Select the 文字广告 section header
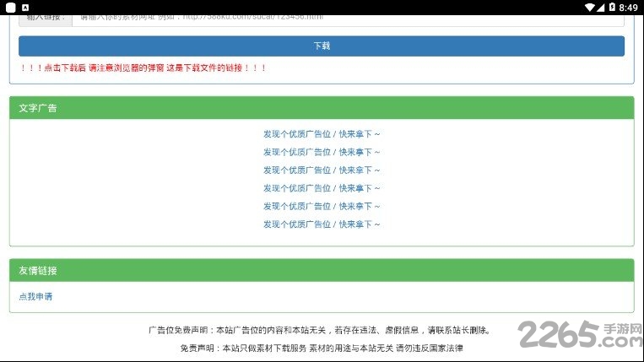The width and height of the screenshot is (644, 362). pos(322,108)
